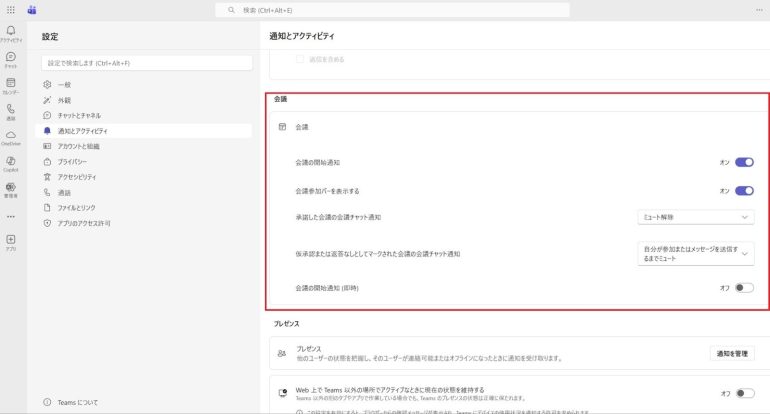770x414 pixels.
Task: Open the ミュート解除 dropdown
Action: click(x=696, y=217)
